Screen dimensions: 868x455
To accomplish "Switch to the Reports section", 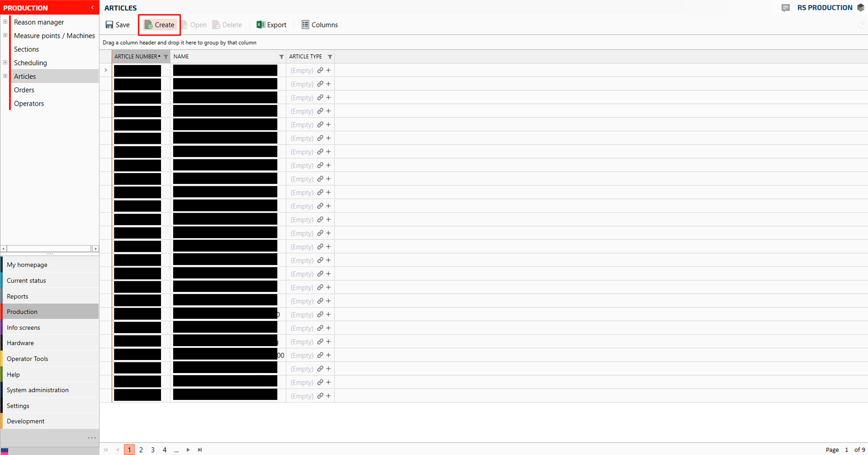I will [17, 296].
